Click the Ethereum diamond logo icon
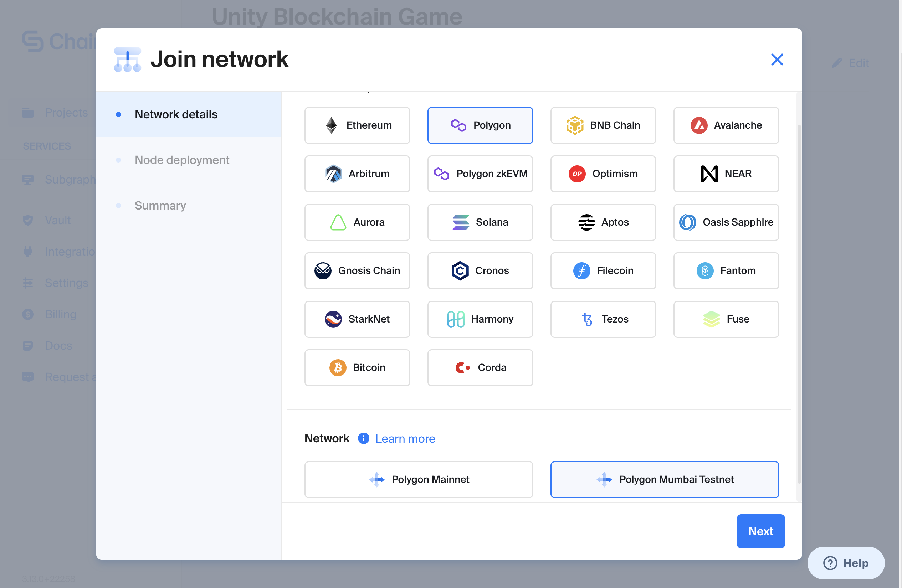The height and width of the screenshot is (588, 902). (331, 125)
